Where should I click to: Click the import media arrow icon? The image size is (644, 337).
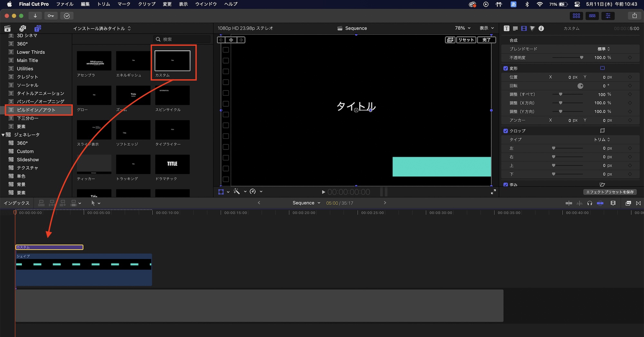(x=35, y=16)
